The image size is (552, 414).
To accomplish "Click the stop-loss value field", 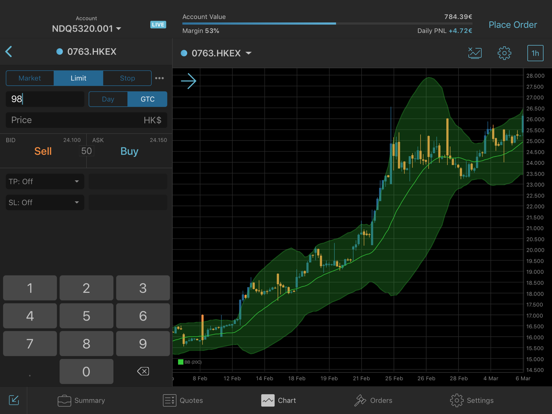I will (128, 202).
